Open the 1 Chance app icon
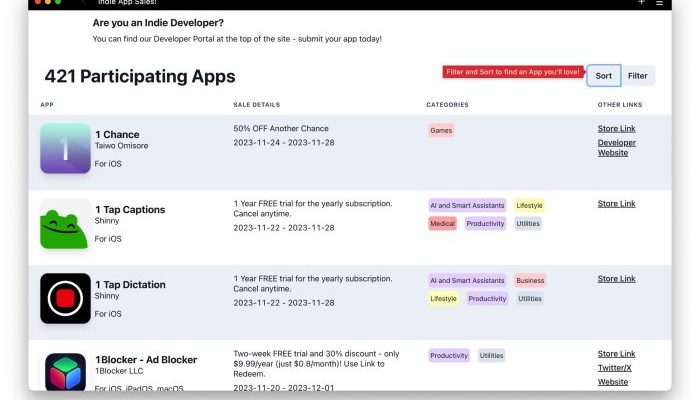 65,148
